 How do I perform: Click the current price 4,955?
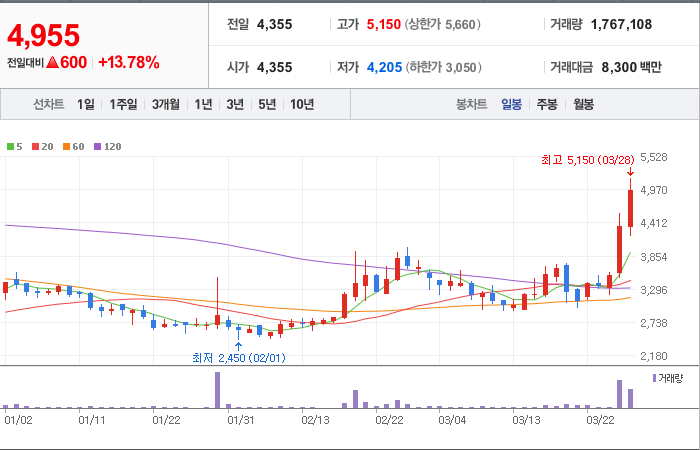point(43,35)
